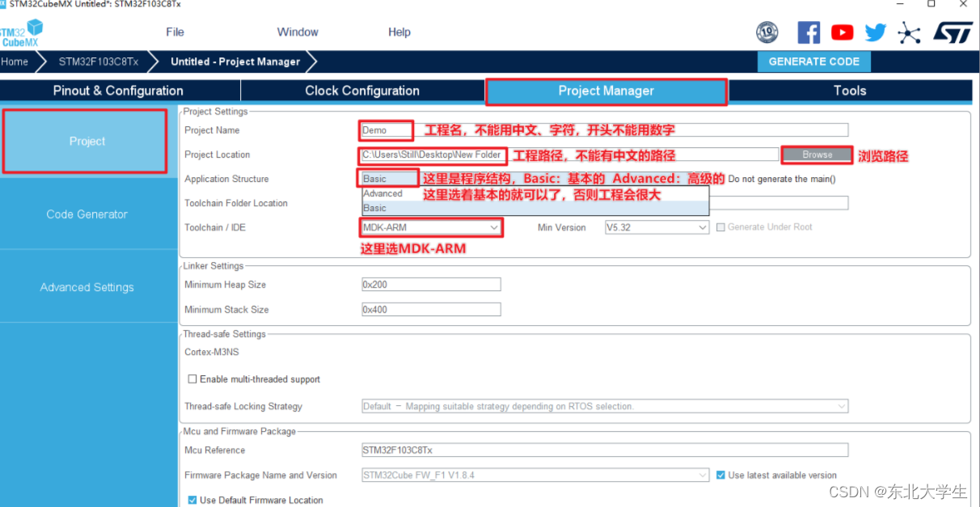This screenshot has width=980, height=507.
Task: Open the Window menu
Action: tap(298, 32)
